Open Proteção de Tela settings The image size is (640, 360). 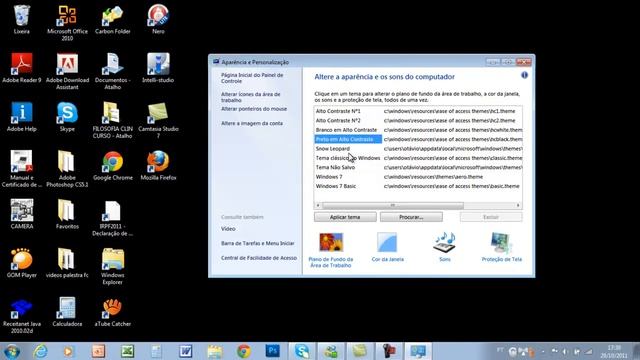pos(502,247)
